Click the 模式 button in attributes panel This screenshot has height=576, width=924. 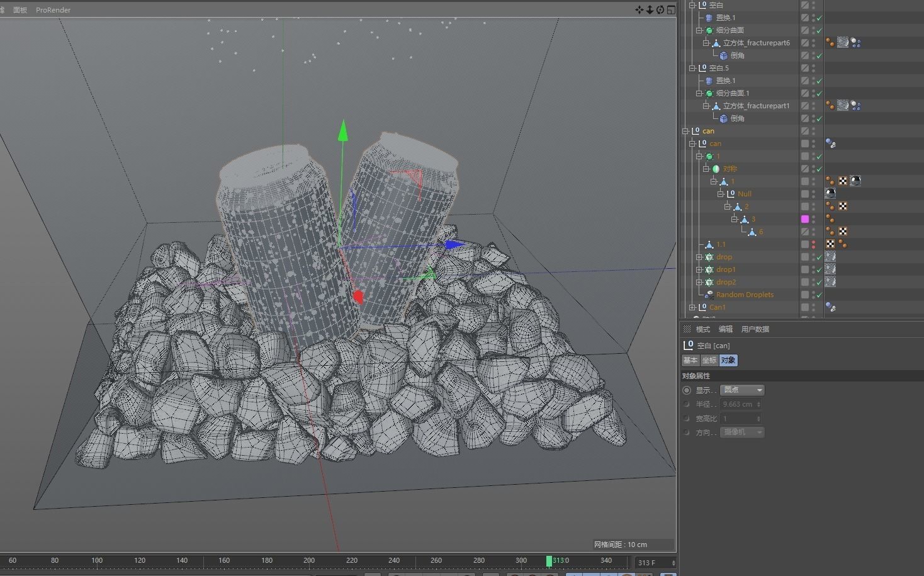point(702,329)
